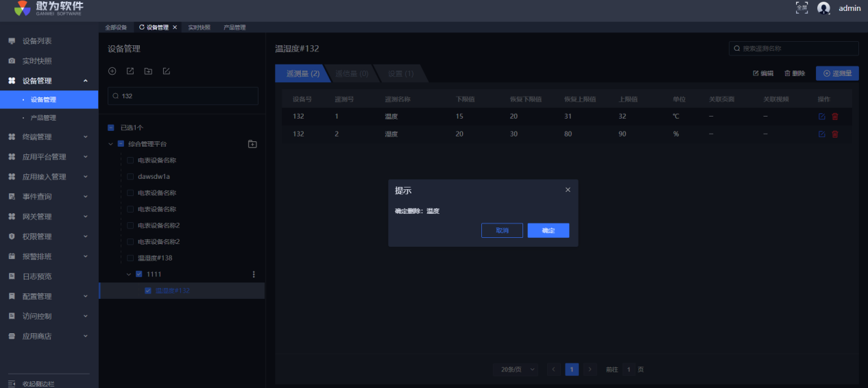Expand 配置管理 in the sidebar
This screenshot has height=388, width=868.
point(85,296)
